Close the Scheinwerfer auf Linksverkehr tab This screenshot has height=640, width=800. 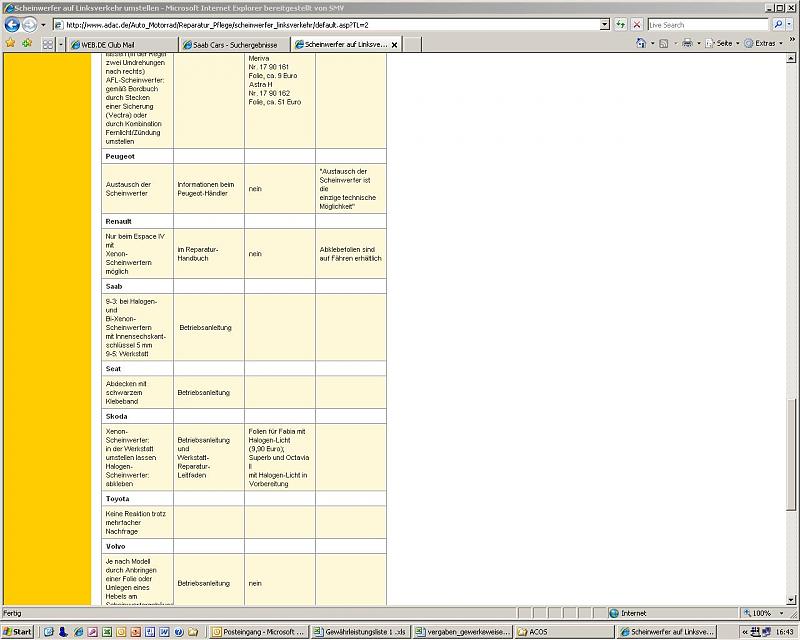[x=394, y=45]
